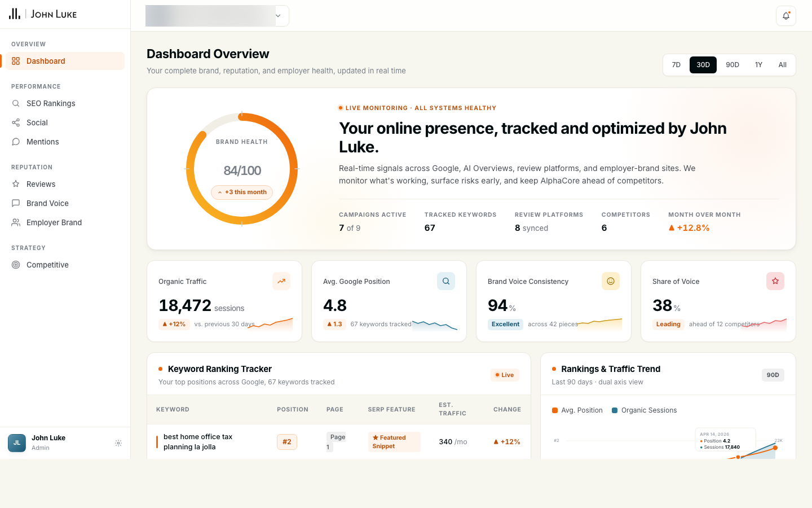
Task: Click the '8 synced' review platforms value
Action: (x=531, y=228)
